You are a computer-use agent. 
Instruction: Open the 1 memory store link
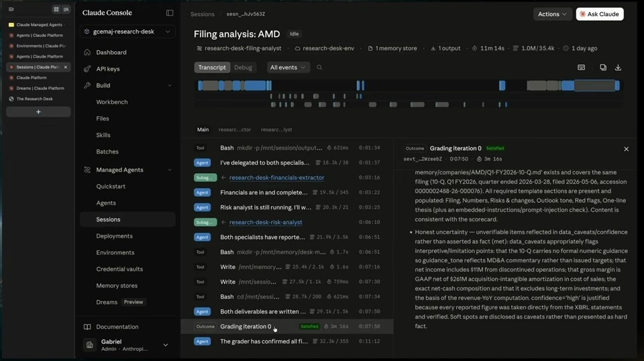392,48
